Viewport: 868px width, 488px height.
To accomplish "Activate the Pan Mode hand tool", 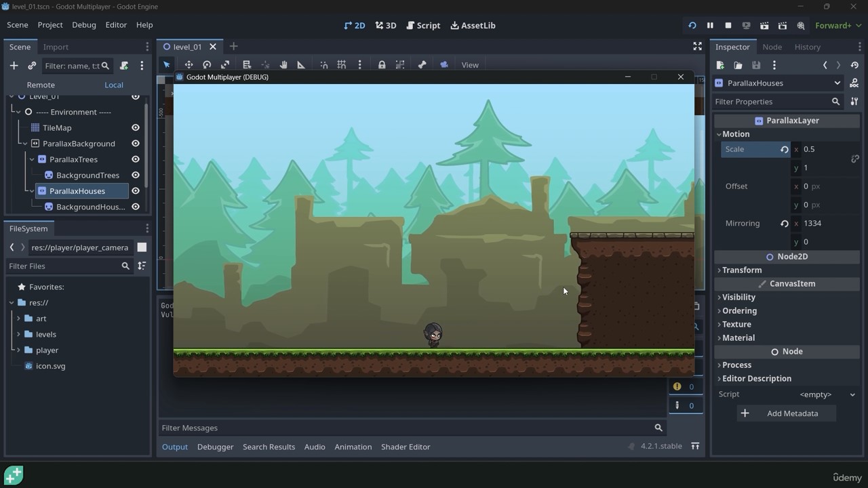I will [x=283, y=65].
